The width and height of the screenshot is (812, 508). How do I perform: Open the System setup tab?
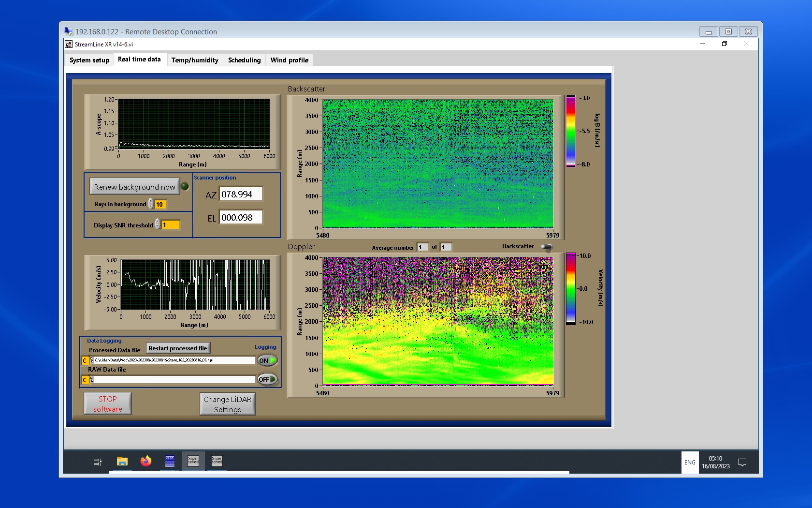click(x=89, y=60)
